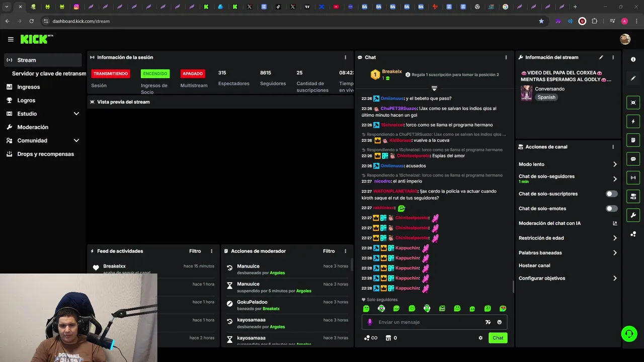The height and width of the screenshot is (362, 644).
Task: Bookmark this page with the star icon
Action: [x=541, y=21]
